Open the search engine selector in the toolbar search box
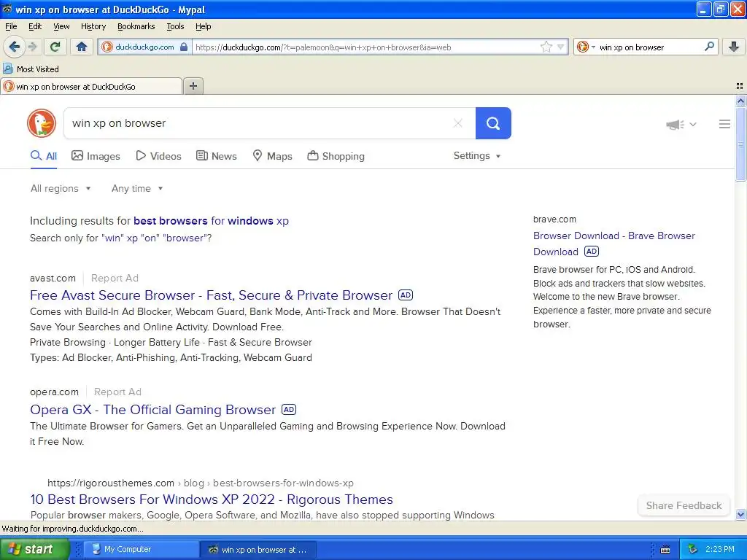Image resolution: width=747 pixels, height=560 pixels. [586, 47]
